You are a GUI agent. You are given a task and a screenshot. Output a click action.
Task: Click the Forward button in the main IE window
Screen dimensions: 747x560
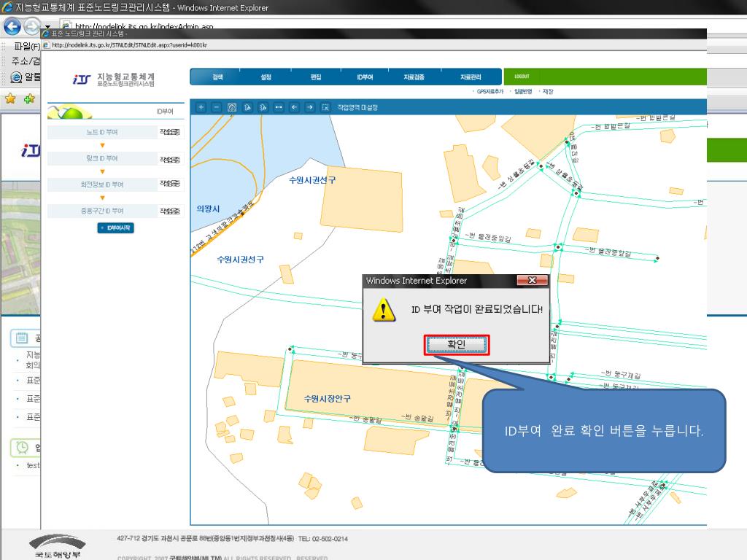[31, 26]
